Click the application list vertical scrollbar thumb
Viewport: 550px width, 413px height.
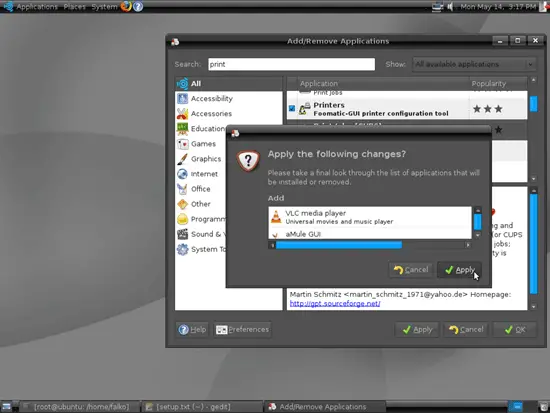534,104
